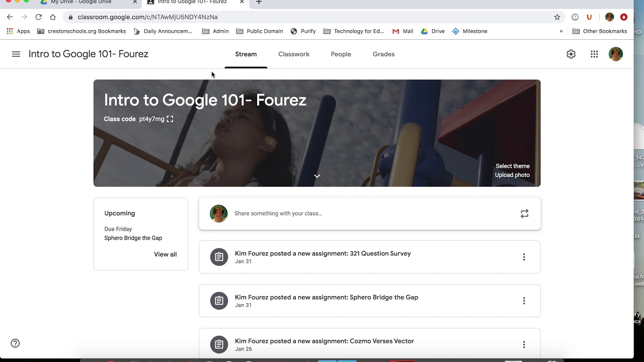644x362 pixels.
Task: Click the reuse post icon
Action: (x=524, y=214)
